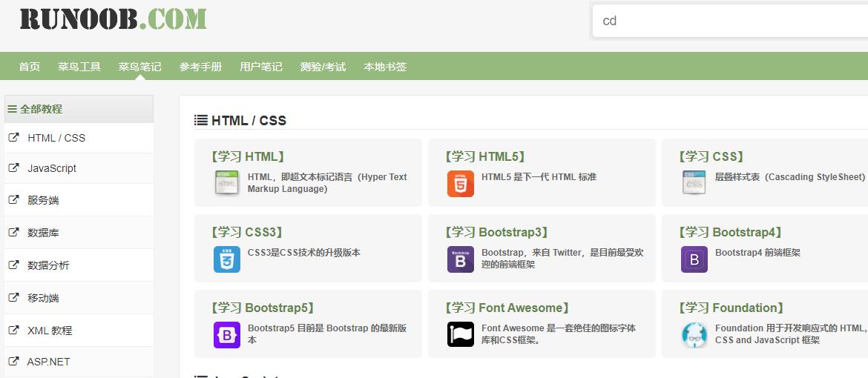The image size is (868, 378).
Task: Select HTML / CSS in the sidebar
Action: [79, 138]
